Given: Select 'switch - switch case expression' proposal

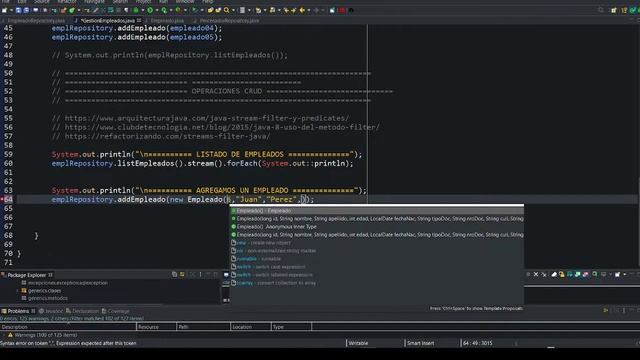Looking at the screenshot, I should pos(377,267).
